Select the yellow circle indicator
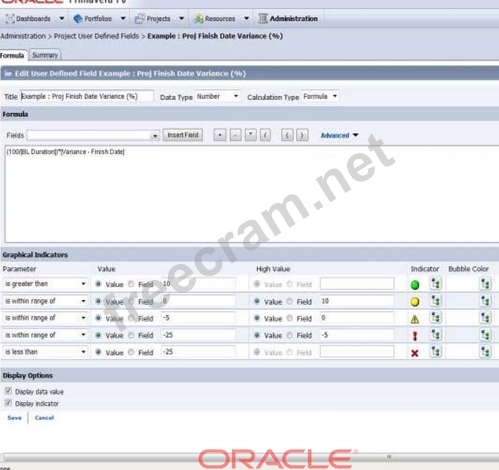 coord(415,302)
